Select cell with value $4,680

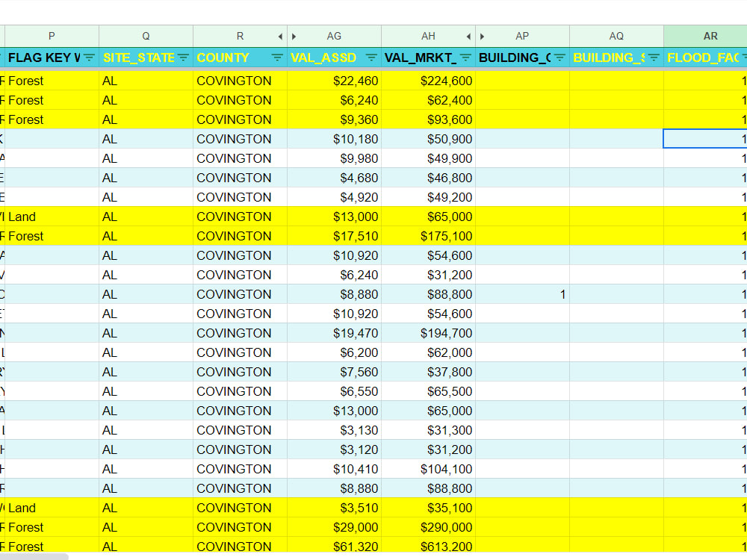pyautogui.click(x=334, y=178)
